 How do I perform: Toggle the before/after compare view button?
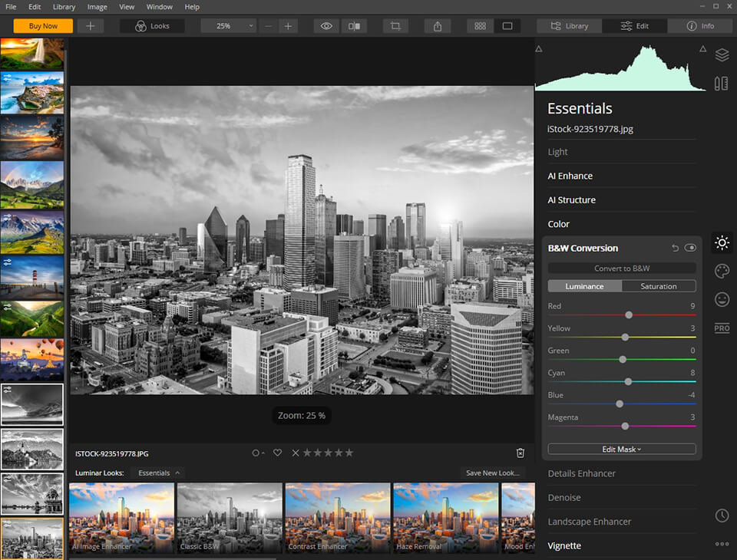[x=354, y=26]
